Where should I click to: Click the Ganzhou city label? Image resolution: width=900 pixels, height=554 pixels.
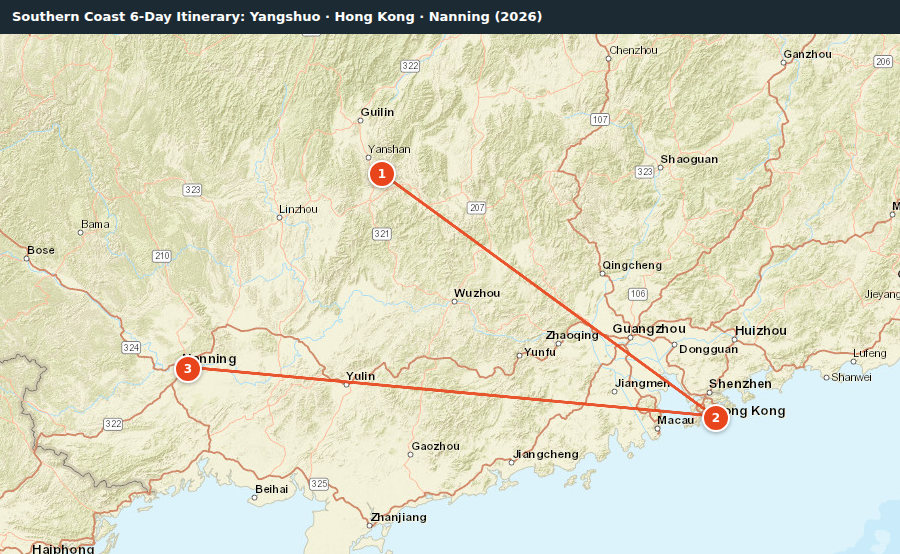[x=807, y=55]
